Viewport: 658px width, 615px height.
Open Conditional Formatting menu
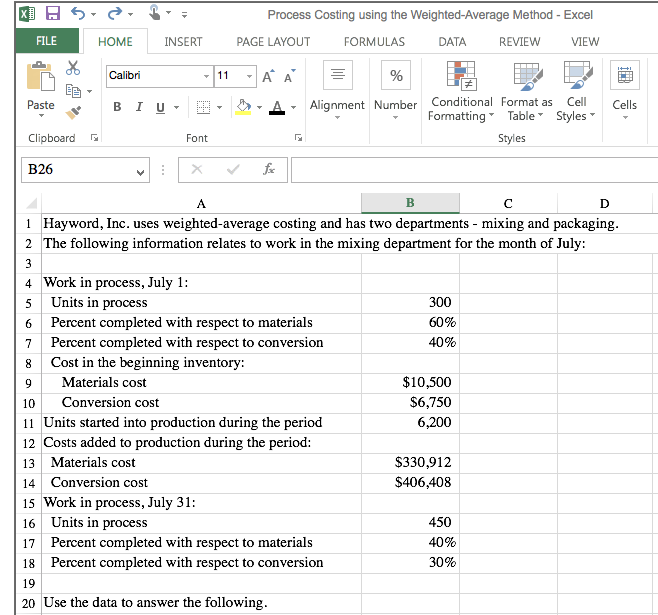461,91
